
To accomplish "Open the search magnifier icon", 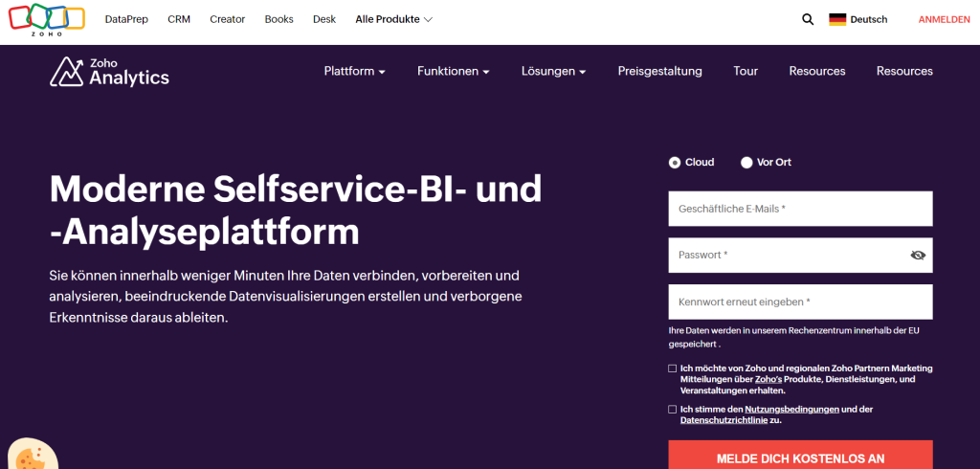I will (808, 19).
